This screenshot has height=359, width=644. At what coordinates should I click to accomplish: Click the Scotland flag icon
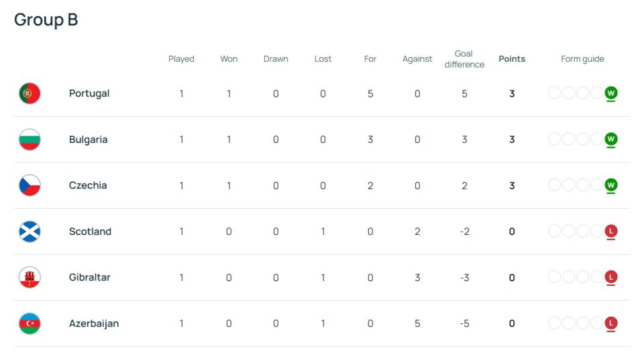30,232
